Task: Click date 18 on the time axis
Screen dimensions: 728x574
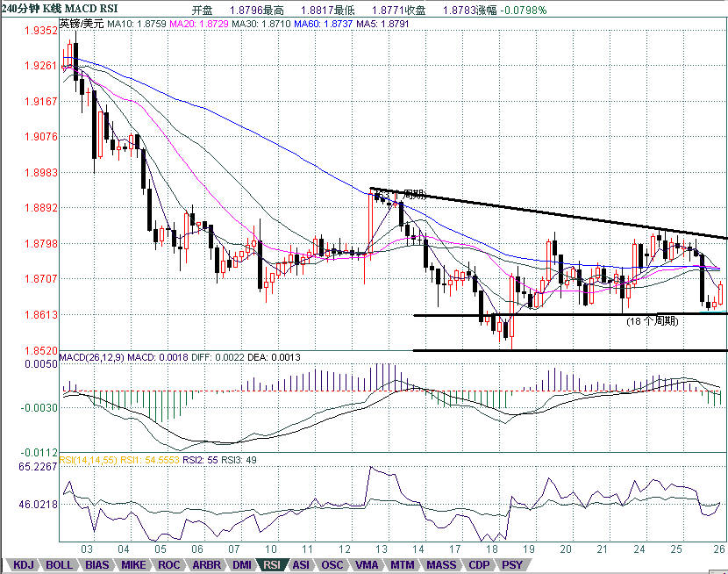Action: pos(492,549)
